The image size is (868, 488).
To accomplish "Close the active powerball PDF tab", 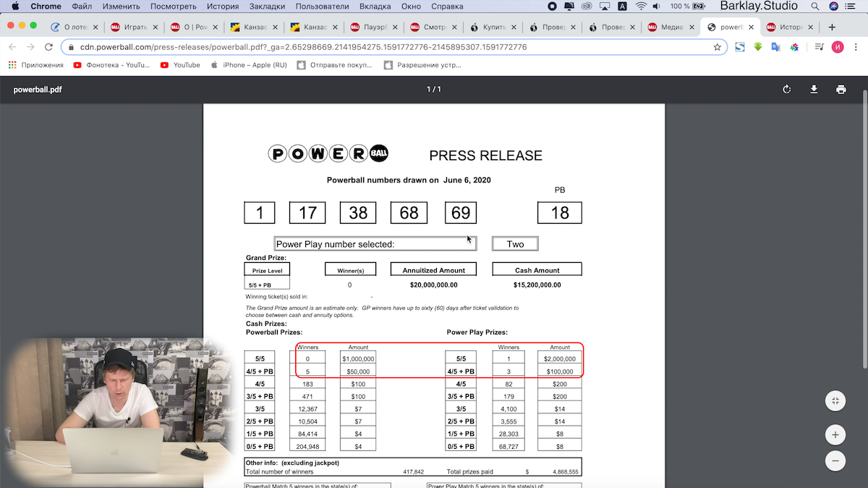I will (751, 28).
